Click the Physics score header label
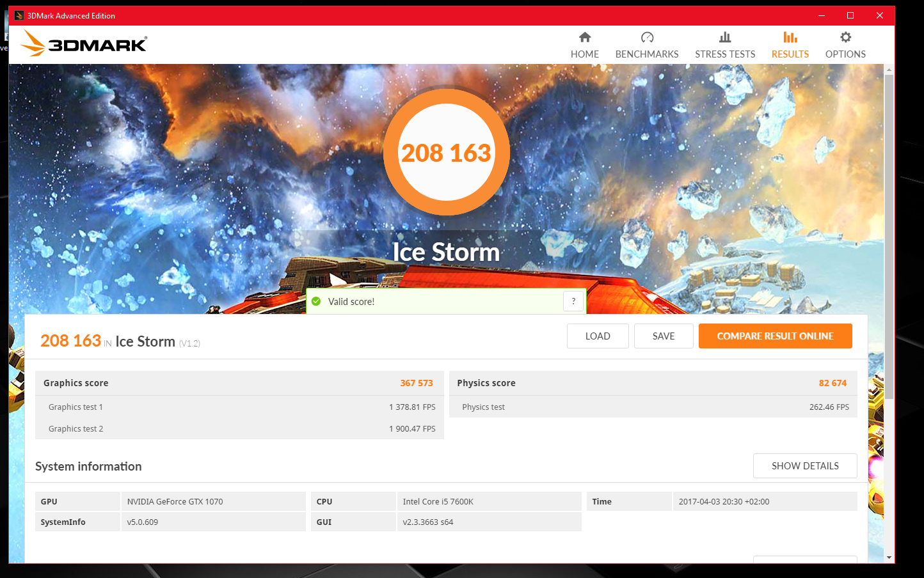 click(486, 383)
